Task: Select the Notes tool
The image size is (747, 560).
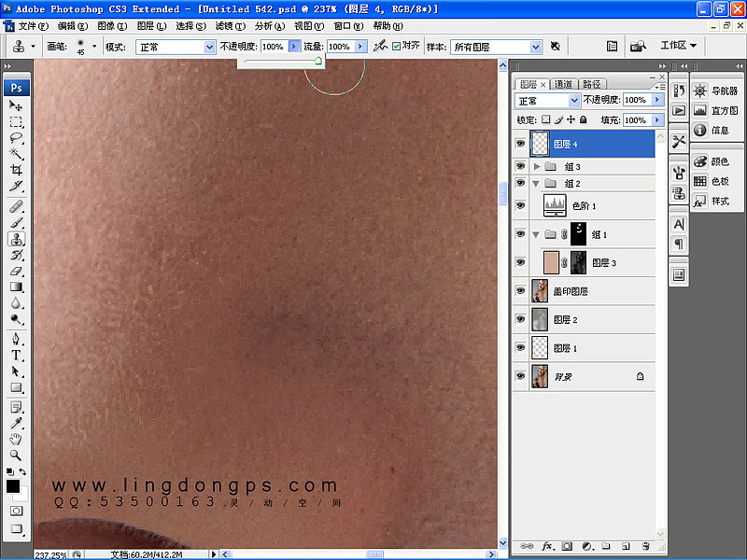Action: point(16,407)
